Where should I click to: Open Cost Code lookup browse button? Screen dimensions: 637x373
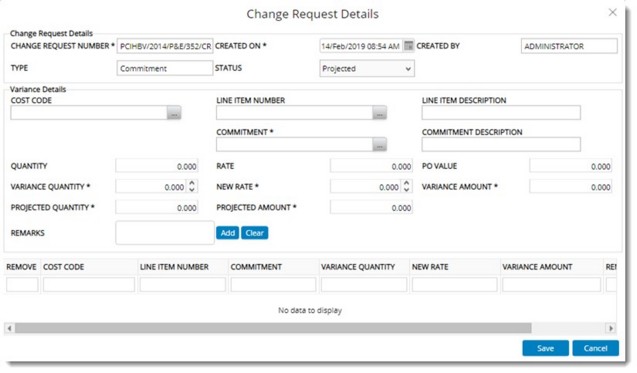[174, 113]
